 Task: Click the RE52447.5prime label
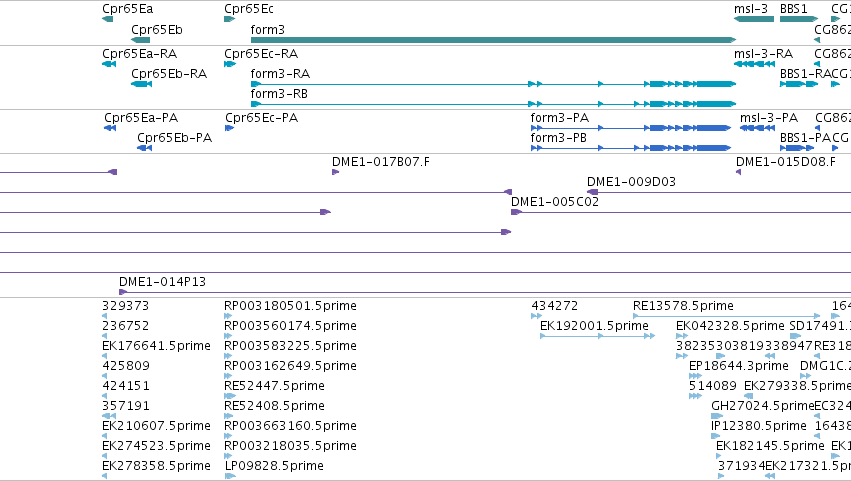click(x=275, y=386)
